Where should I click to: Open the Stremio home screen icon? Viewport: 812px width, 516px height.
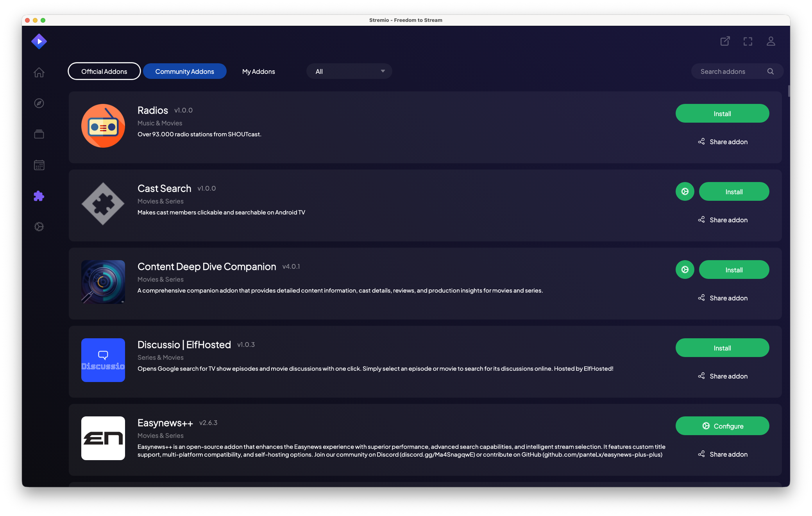39,73
